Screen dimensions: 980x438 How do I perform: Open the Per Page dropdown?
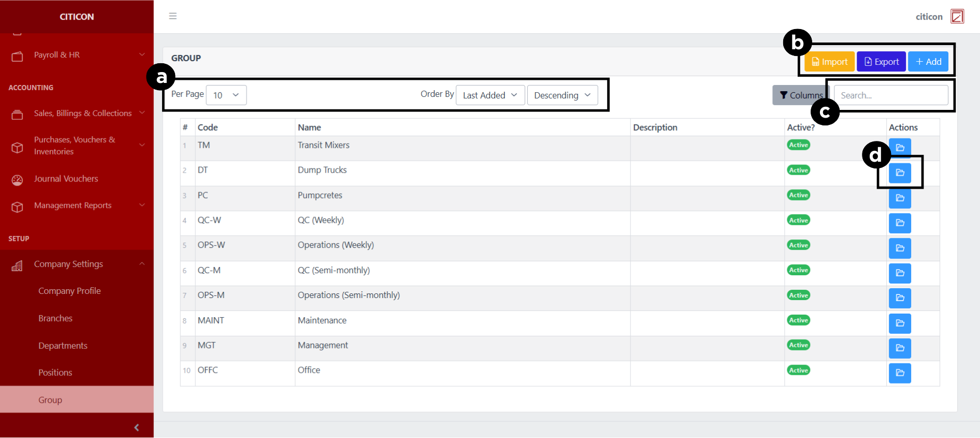coord(226,95)
